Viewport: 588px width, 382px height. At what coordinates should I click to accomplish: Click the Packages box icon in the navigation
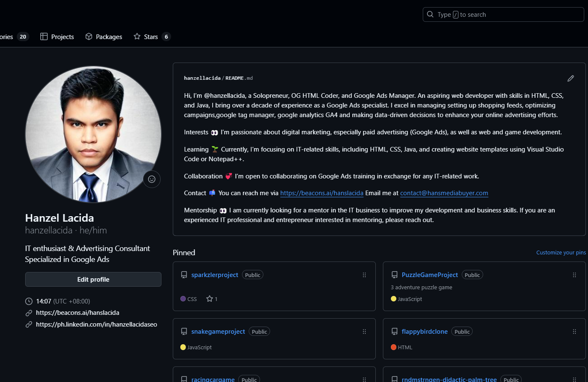tap(88, 37)
